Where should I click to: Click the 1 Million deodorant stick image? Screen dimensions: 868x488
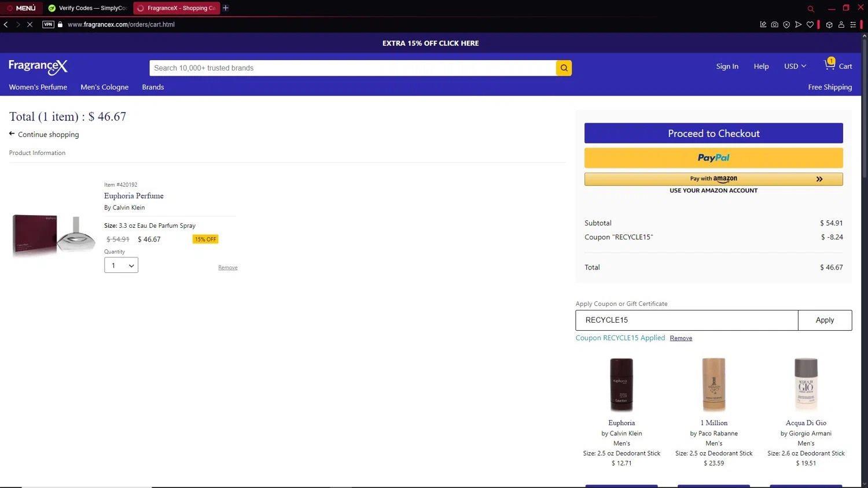click(x=713, y=385)
